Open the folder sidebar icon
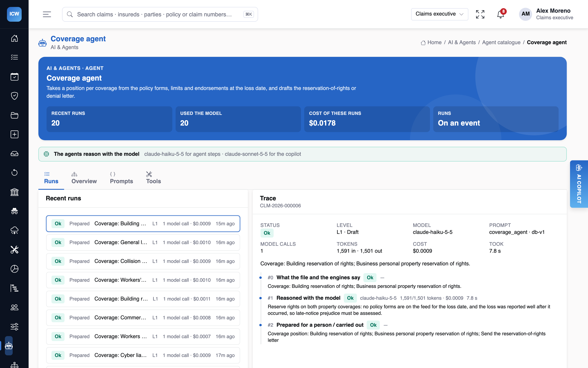 click(14, 115)
